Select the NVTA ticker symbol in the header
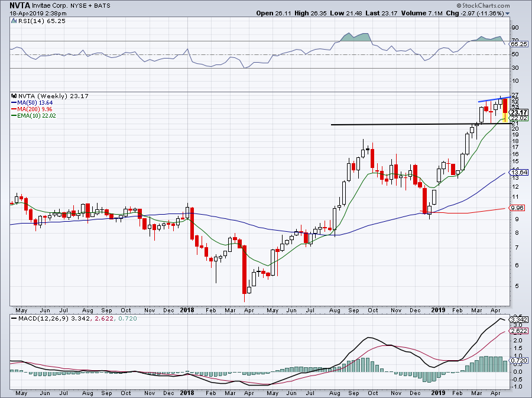 [x=20, y=5]
